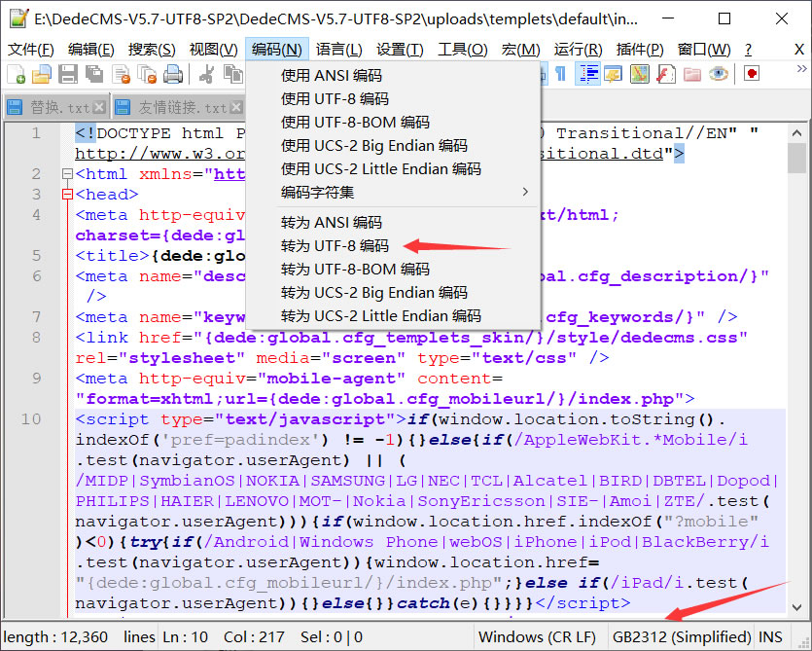This screenshot has width=812, height=651.
Task: Click the vertical scrollbar down arrow
Action: (x=796, y=607)
